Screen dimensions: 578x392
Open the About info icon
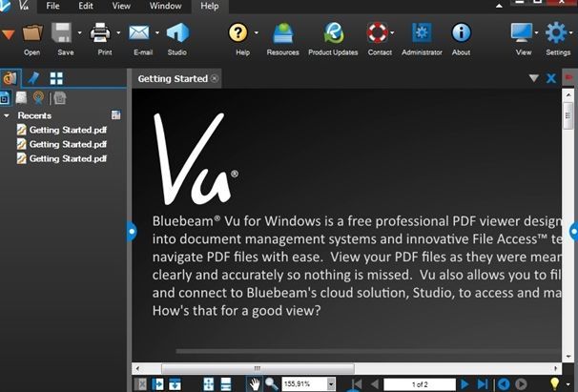pyautogui.click(x=461, y=32)
